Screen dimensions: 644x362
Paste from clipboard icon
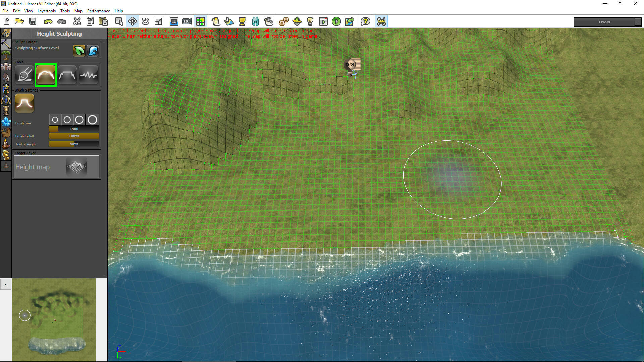click(103, 22)
